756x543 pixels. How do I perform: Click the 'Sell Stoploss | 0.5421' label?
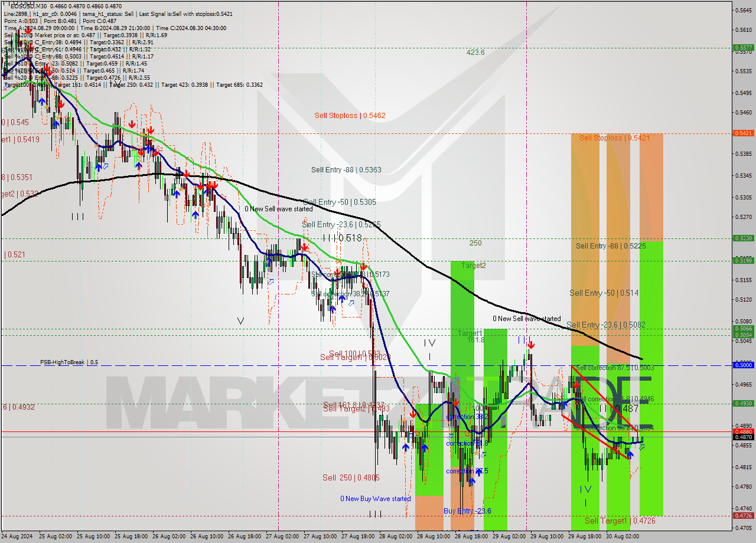[x=614, y=138]
